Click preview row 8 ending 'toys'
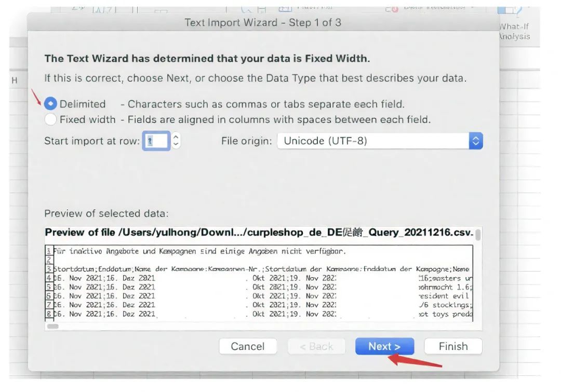 tap(440, 314)
